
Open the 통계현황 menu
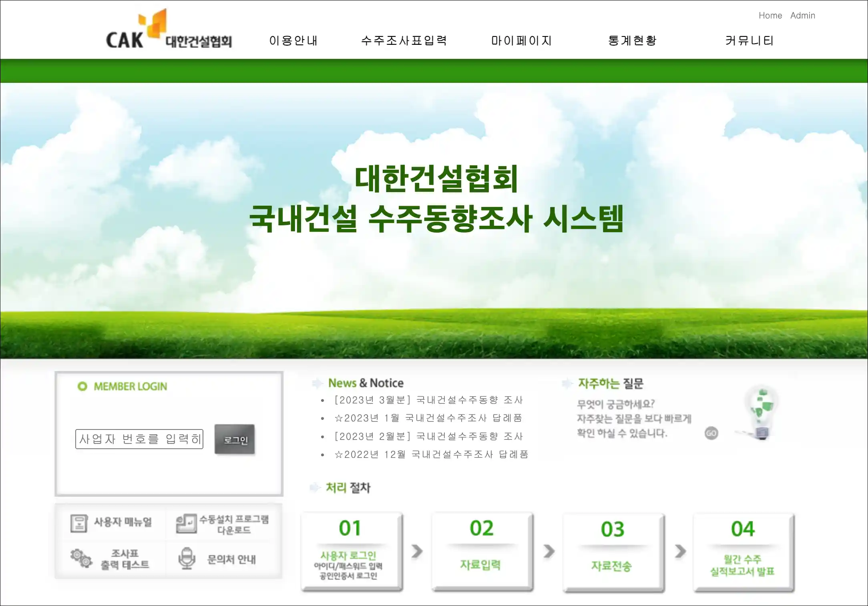click(632, 41)
